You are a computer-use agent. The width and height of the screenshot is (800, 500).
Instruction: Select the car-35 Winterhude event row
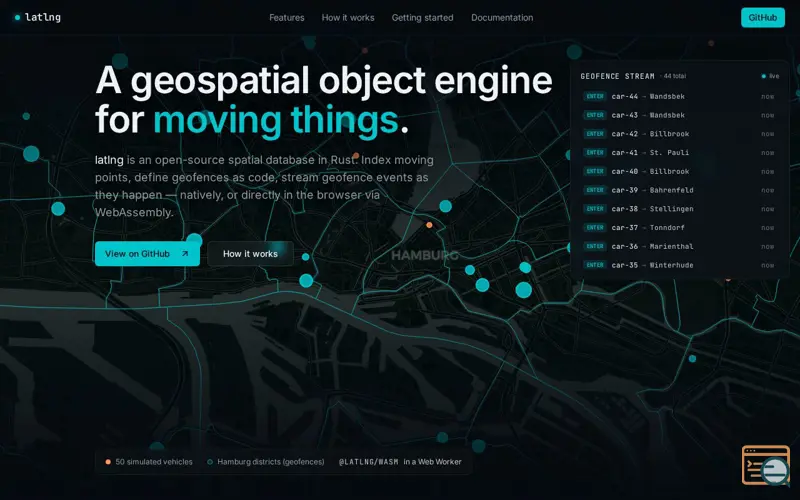pyautogui.click(x=679, y=265)
